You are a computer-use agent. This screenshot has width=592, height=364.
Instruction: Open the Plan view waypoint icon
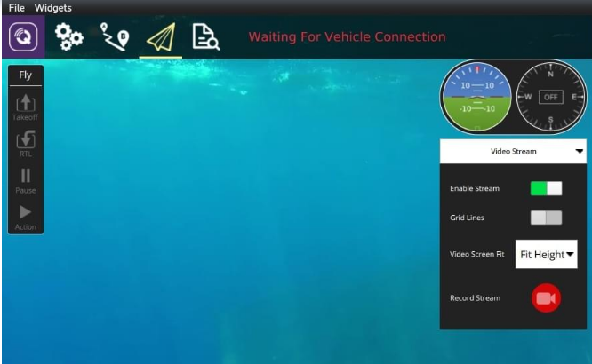116,37
